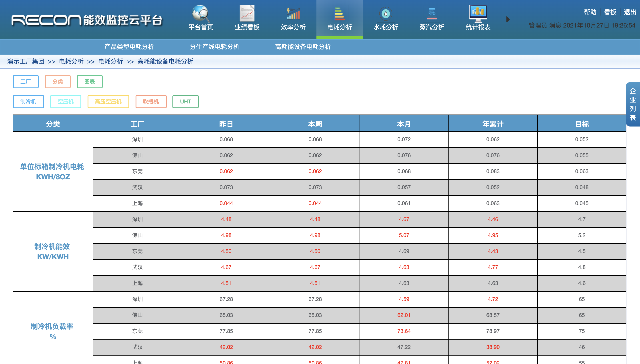
Task: Click 东莞 in 制冷机负载率 section
Action: pos(137,331)
